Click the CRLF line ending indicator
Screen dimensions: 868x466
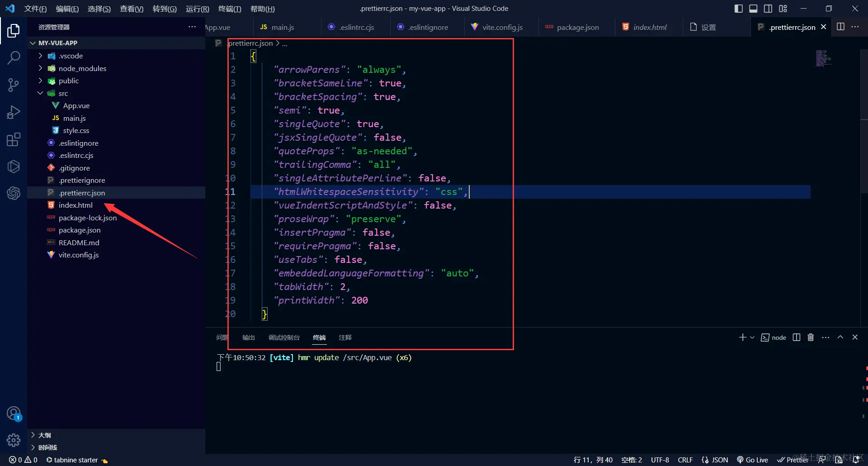pyautogui.click(x=685, y=460)
